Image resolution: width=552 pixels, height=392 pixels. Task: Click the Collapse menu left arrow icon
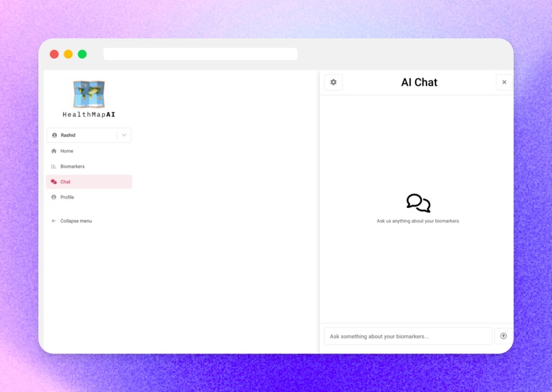(x=53, y=221)
